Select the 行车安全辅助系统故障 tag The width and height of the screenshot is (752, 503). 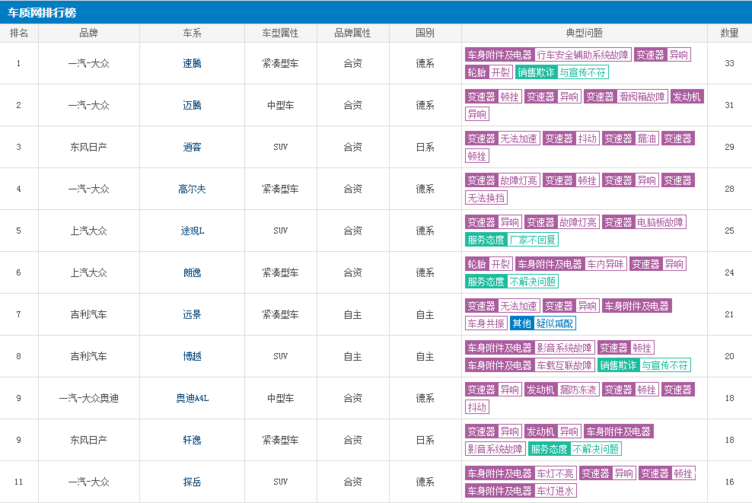point(583,55)
